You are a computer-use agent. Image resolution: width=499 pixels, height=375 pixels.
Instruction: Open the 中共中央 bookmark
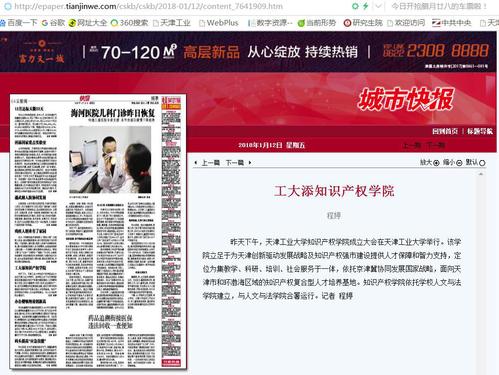click(x=452, y=23)
